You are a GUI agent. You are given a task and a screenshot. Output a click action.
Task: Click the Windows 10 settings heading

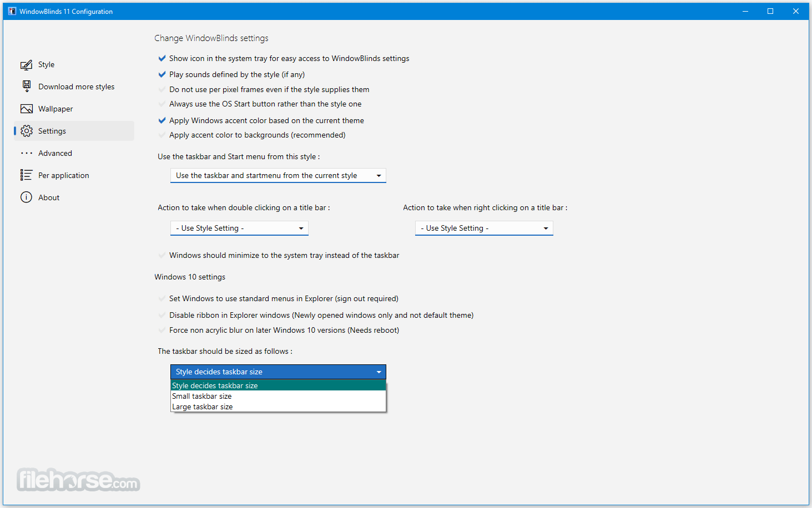coord(190,277)
